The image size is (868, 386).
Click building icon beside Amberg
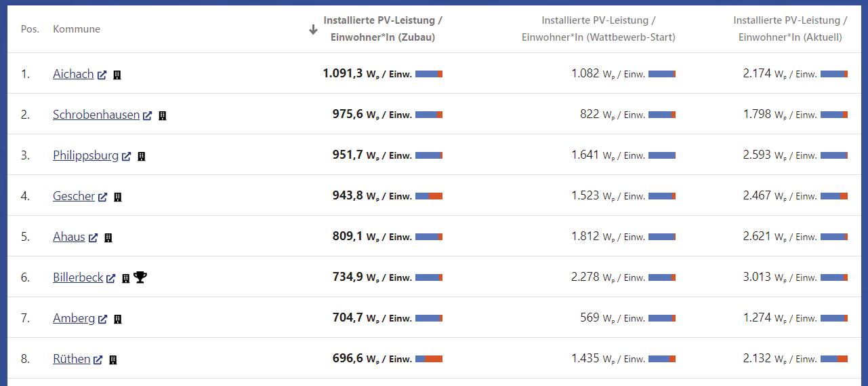click(x=117, y=319)
